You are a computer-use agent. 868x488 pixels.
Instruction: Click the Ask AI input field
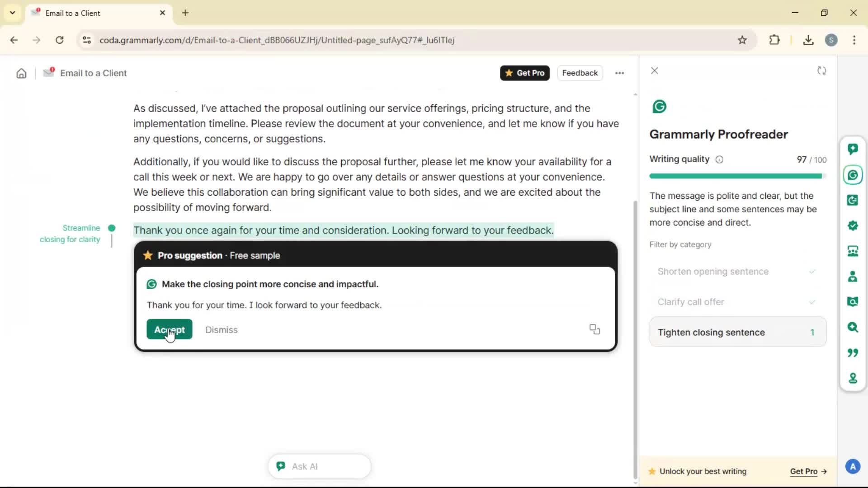tap(319, 466)
